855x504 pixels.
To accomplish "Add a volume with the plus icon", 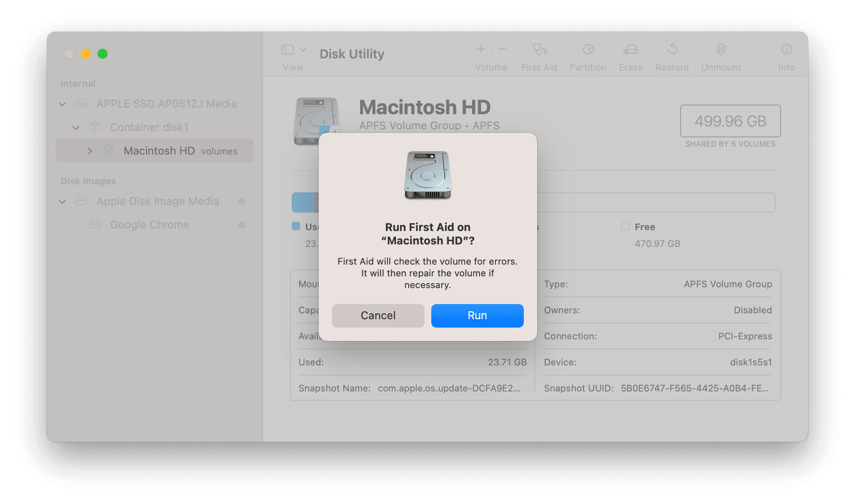I will 480,50.
